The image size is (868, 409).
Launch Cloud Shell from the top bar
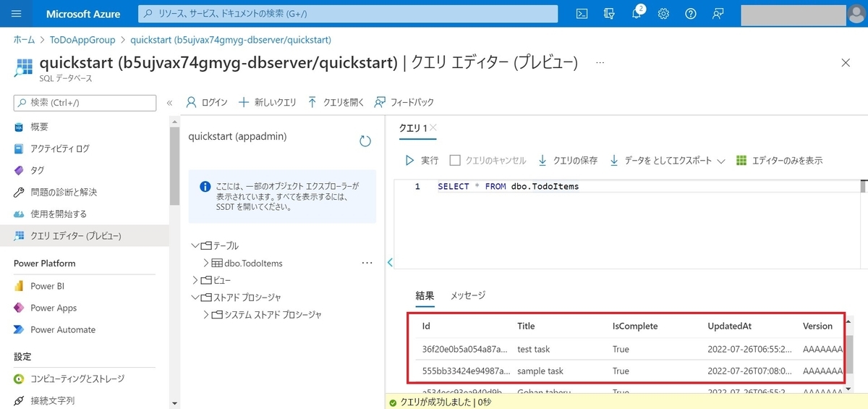(x=582, y=14)
